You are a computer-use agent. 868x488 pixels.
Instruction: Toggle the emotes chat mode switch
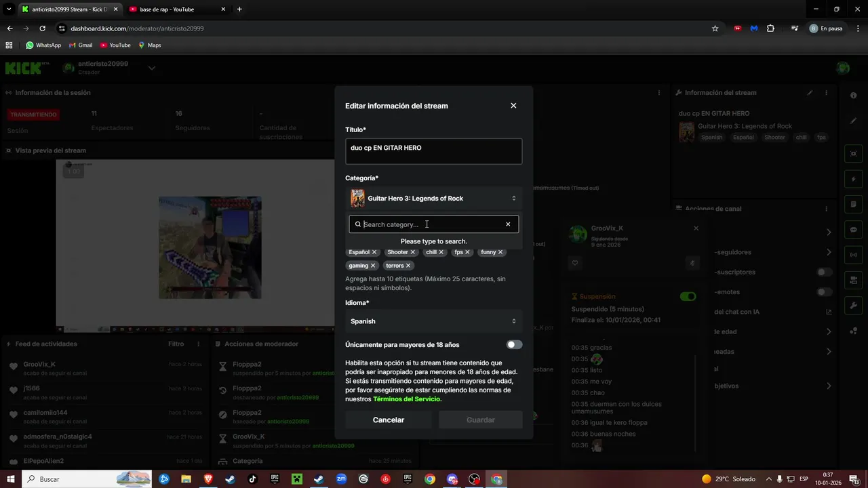coord(824,292)
